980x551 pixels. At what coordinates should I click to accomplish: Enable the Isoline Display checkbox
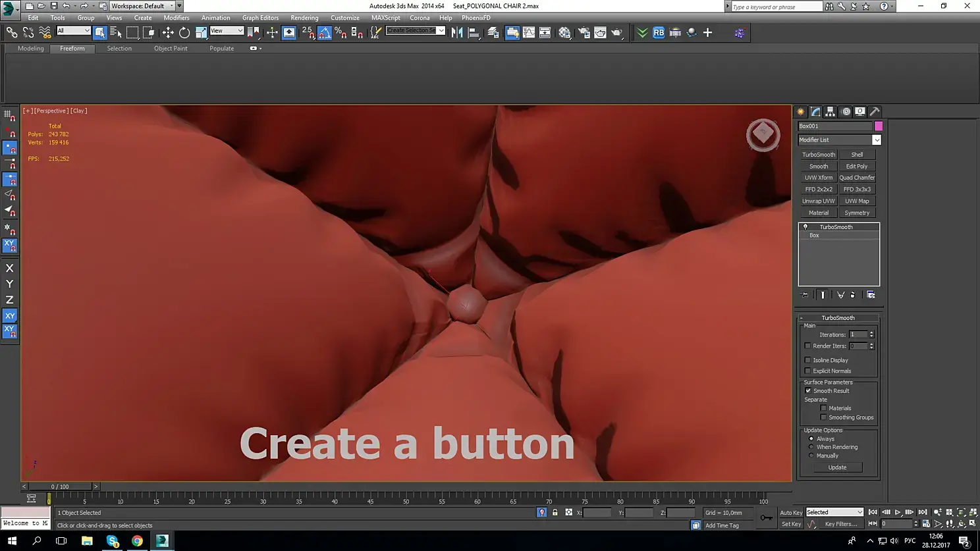pos(808,360)
